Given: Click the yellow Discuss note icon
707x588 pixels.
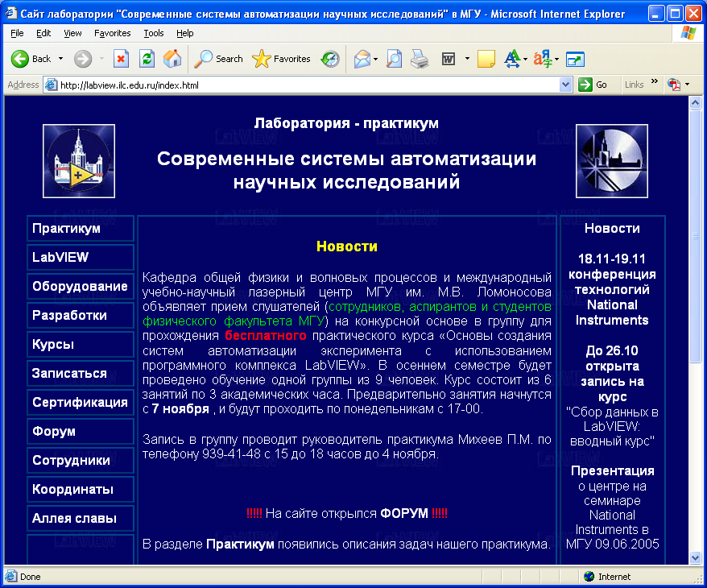Looking at the screenshot, I should click(486, 59).
